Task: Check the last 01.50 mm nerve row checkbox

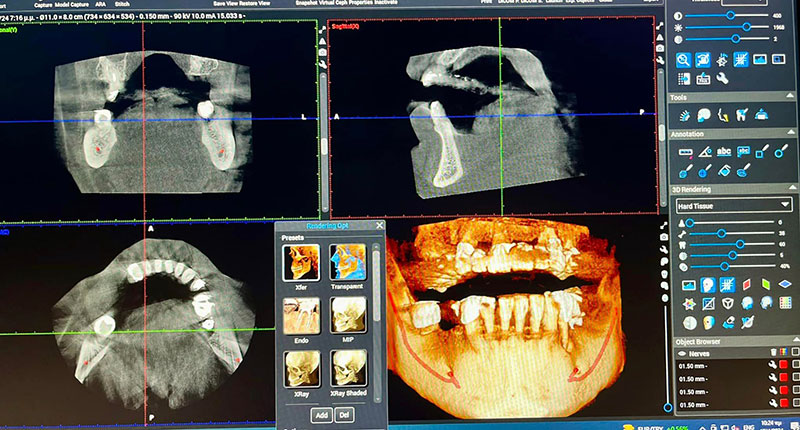Action: (795, 403)
